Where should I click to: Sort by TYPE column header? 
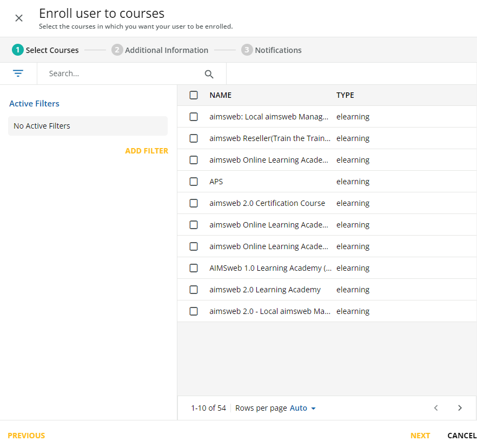[345, 95]
